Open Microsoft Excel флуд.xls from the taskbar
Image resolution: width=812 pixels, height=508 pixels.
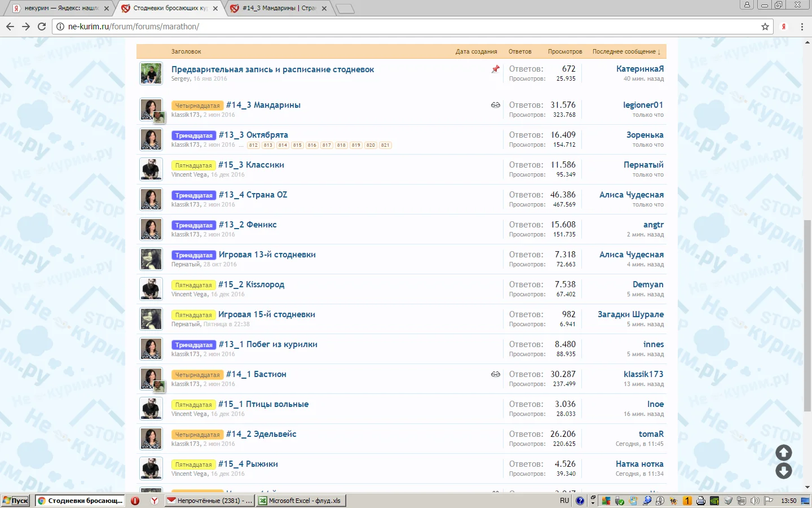tap(301, 501)
